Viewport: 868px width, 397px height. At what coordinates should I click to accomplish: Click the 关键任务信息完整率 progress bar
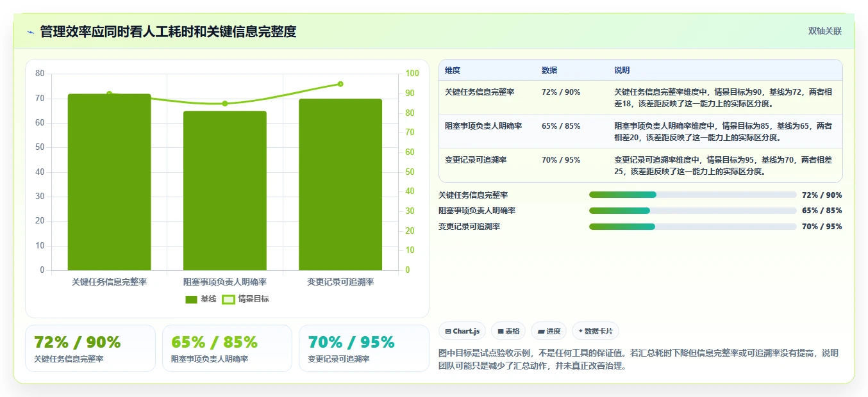tap(693, 195)
